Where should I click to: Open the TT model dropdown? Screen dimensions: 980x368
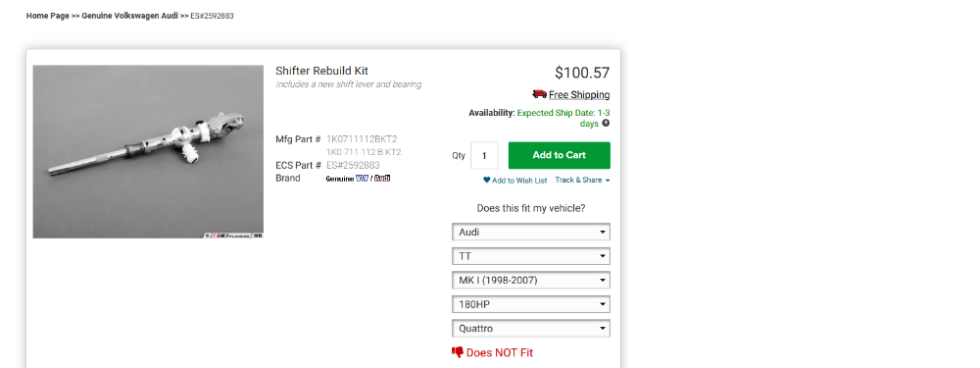pos(531,256)
